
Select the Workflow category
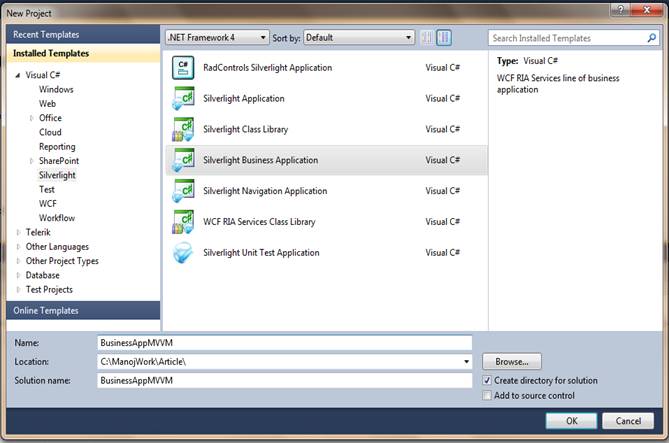point(57,218)
